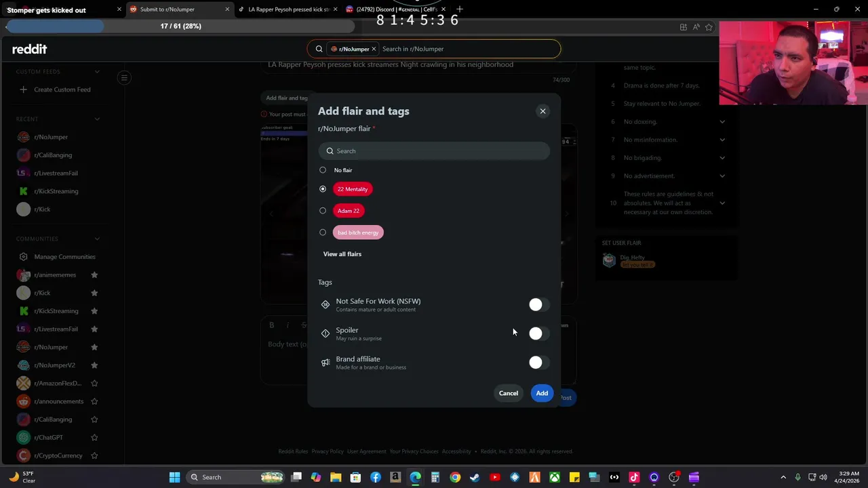This screenshot has height=488, width=868.
Task: Expand the No misinformation rule
Action: pos(722,140)
